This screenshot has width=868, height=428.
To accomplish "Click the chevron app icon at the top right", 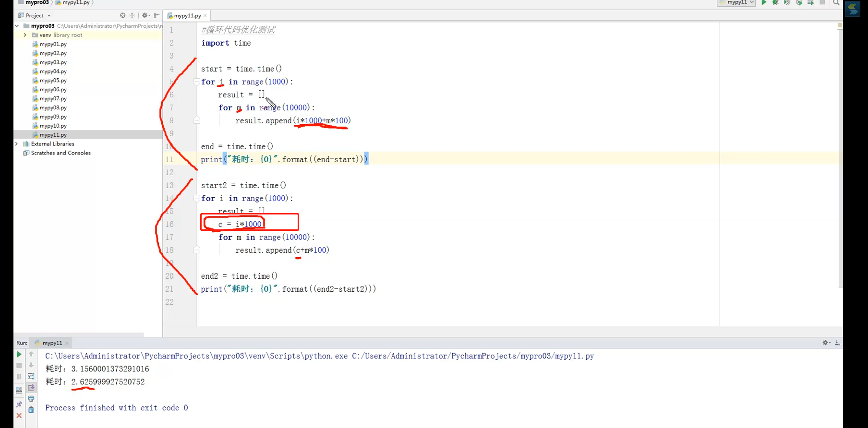I will [853, 9].
